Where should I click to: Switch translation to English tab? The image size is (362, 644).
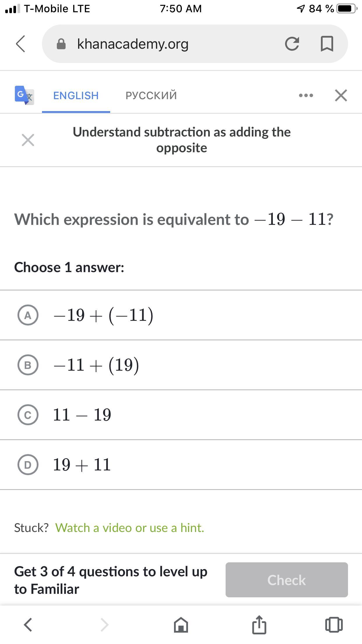tap(76, 95)
